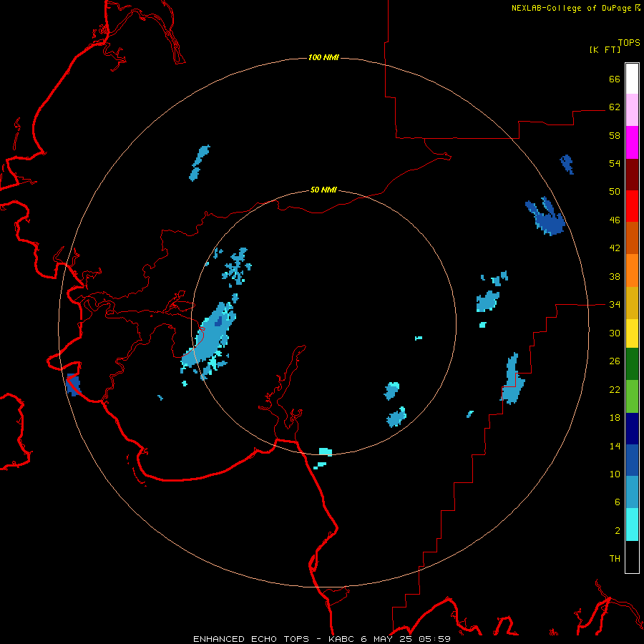
Task: Click the legend value 66
Action: (x=615, y=79)
